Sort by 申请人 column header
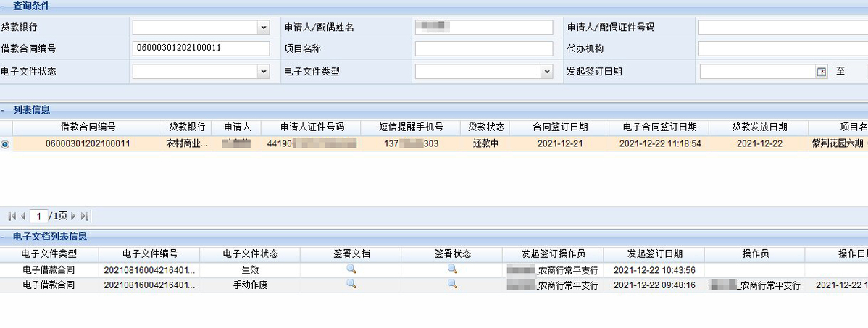The width and height of the screenshot is (868, 328). [x=237, y=127]
